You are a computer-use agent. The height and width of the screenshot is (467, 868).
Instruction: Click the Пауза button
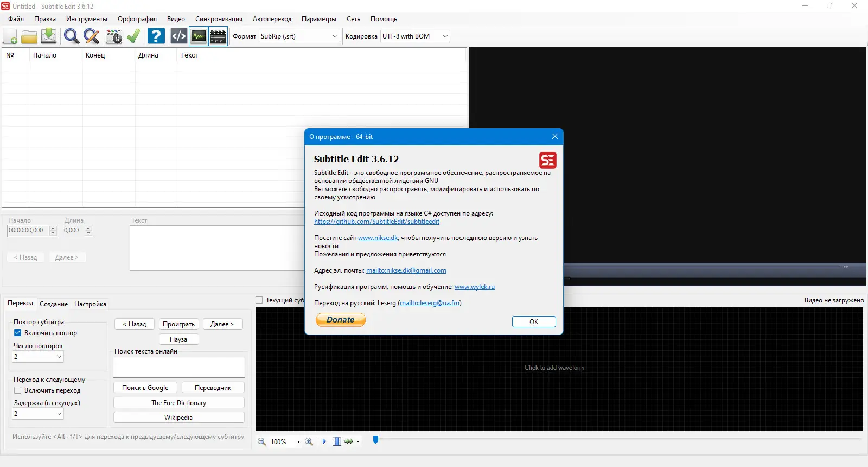tap(178, 339)
